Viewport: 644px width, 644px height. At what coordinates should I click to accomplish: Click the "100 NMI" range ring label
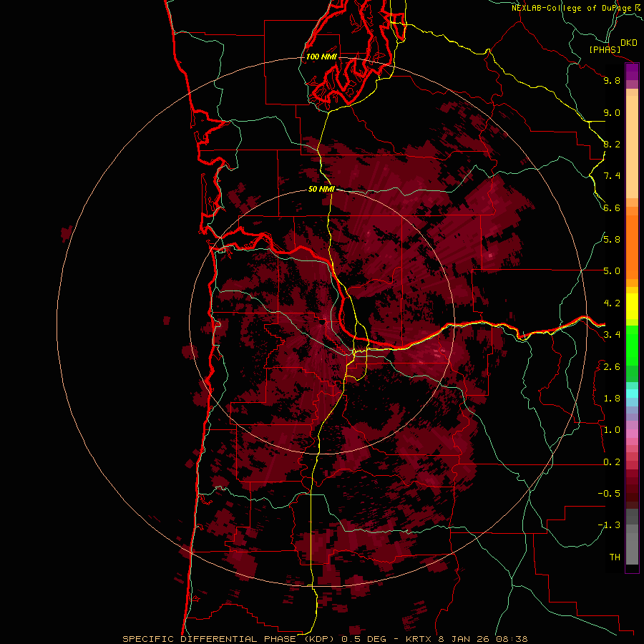point(321,57)
